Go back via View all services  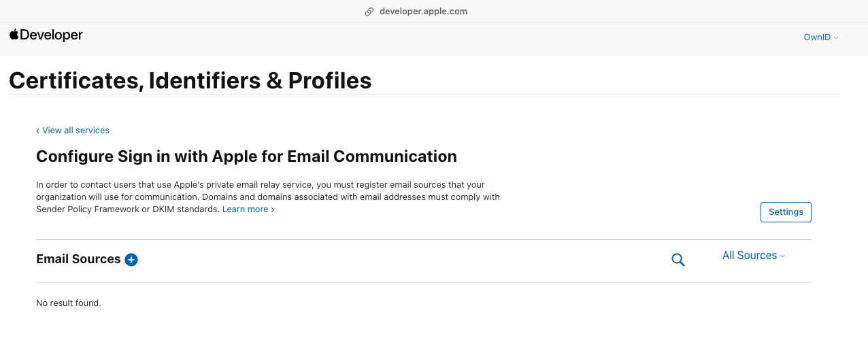[73, 130]
